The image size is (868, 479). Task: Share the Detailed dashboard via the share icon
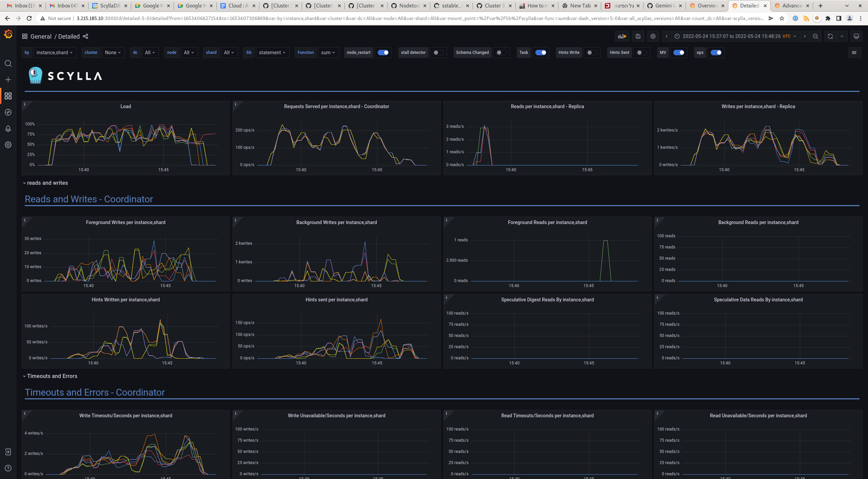[x=85, y=36]
